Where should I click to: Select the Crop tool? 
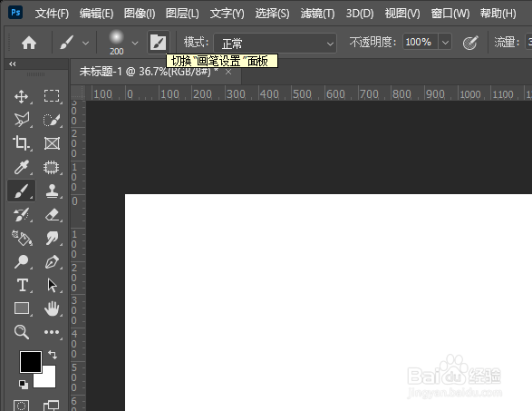point(21,143)
